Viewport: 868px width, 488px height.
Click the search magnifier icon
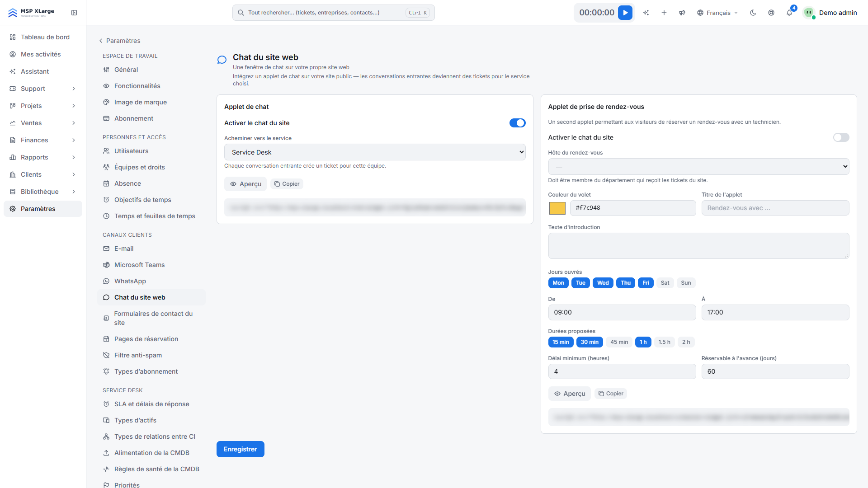241,13
